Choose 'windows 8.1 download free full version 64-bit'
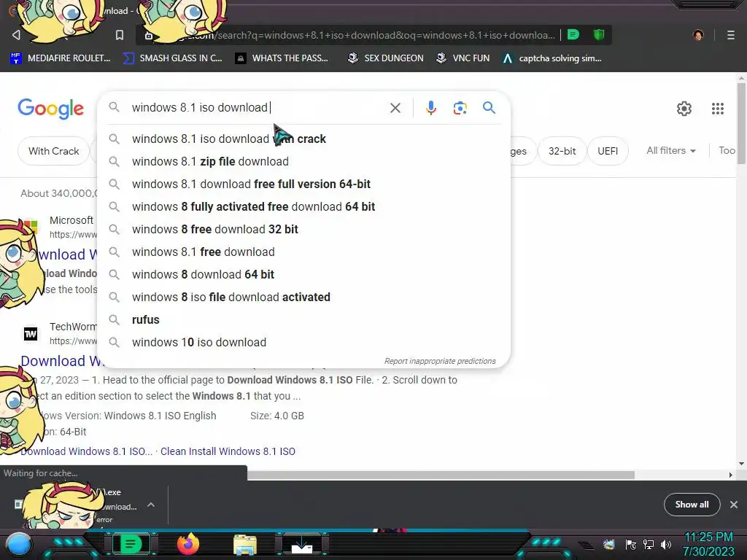The width and height of the screenshot is (747, 560). (x=304, y=184)
